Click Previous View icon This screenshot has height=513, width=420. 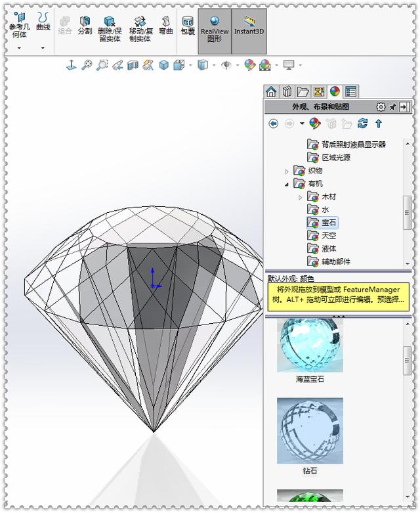pyautogui.click(x=117, y=65)
